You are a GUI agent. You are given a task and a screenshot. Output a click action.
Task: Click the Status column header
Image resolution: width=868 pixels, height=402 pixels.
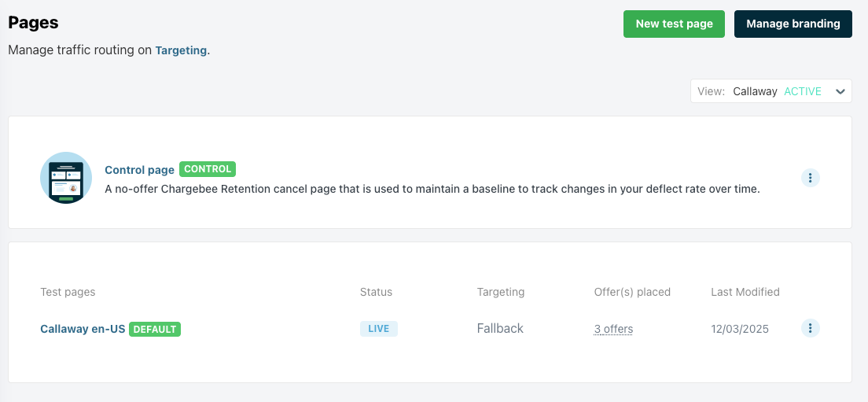pyautogui.click(x=376, y=292)
